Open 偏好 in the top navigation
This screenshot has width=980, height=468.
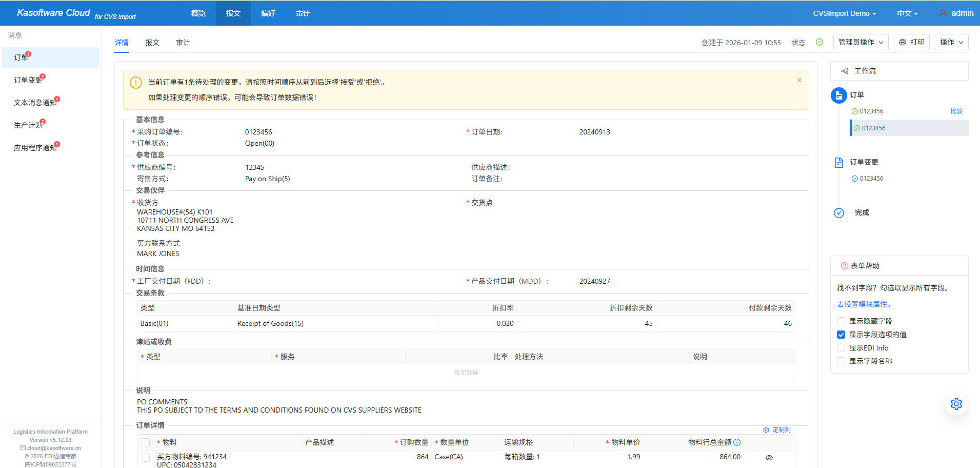click(x=268, y=13)
